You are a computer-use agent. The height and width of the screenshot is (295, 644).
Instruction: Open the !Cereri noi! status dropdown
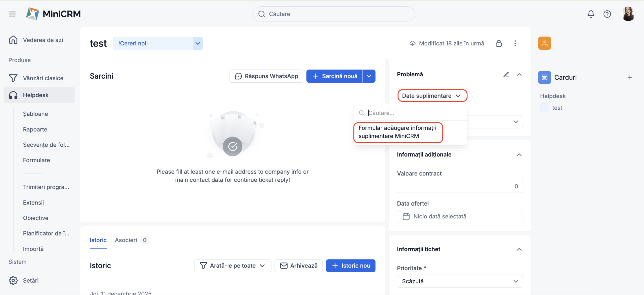pos(198,43)
